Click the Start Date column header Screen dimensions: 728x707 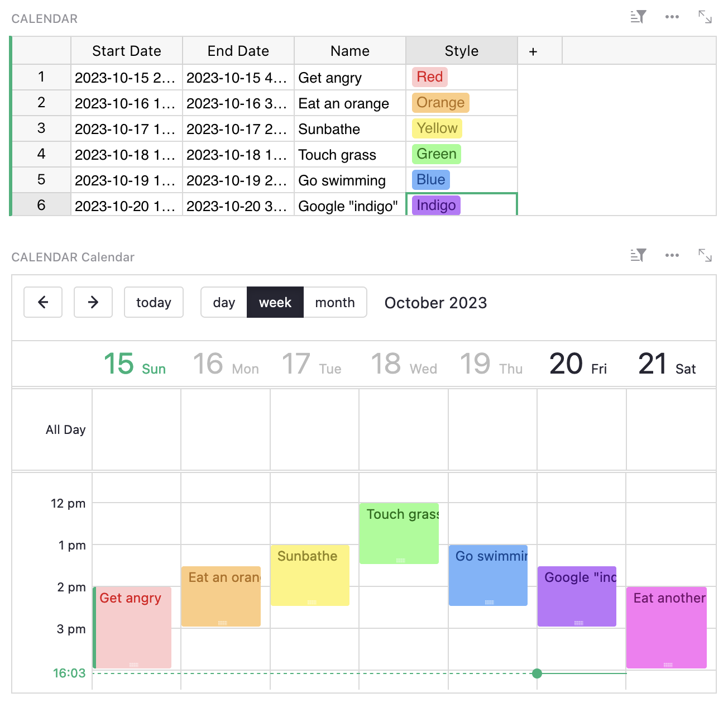(x=127, y=51)
